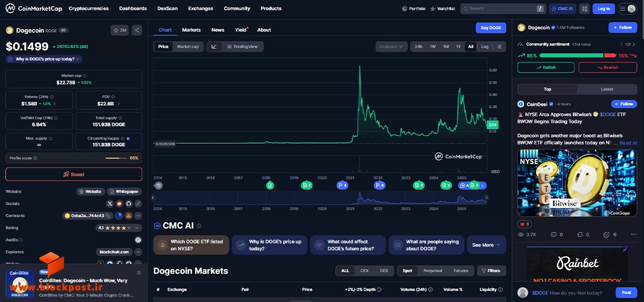Go to next community sentiment page arrow
The width and height of the screenshot is (644, 302).
[x=633, y=44]
